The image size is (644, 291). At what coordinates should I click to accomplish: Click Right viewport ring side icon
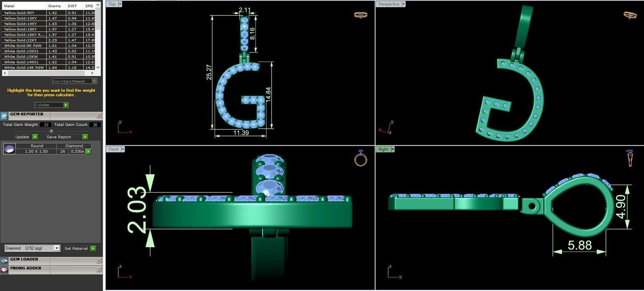(x=630, y=158)
